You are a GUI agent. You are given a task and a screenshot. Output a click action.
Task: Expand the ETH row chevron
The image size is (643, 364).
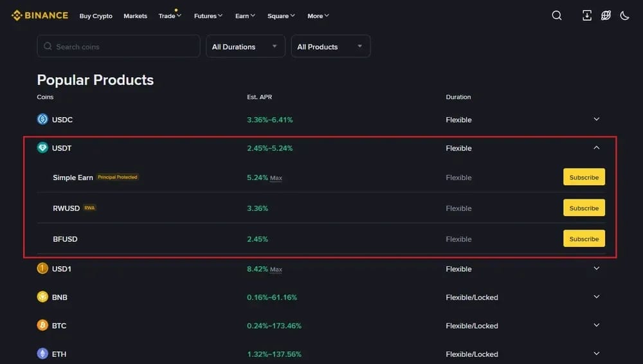pos(597,353)
